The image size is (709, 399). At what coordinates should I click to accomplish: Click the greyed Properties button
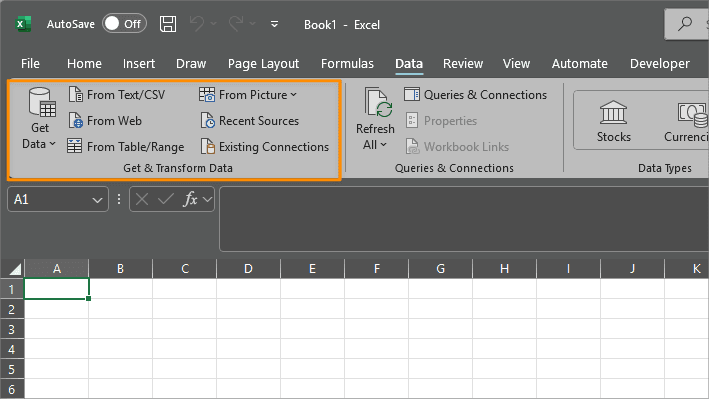point(441,121)
